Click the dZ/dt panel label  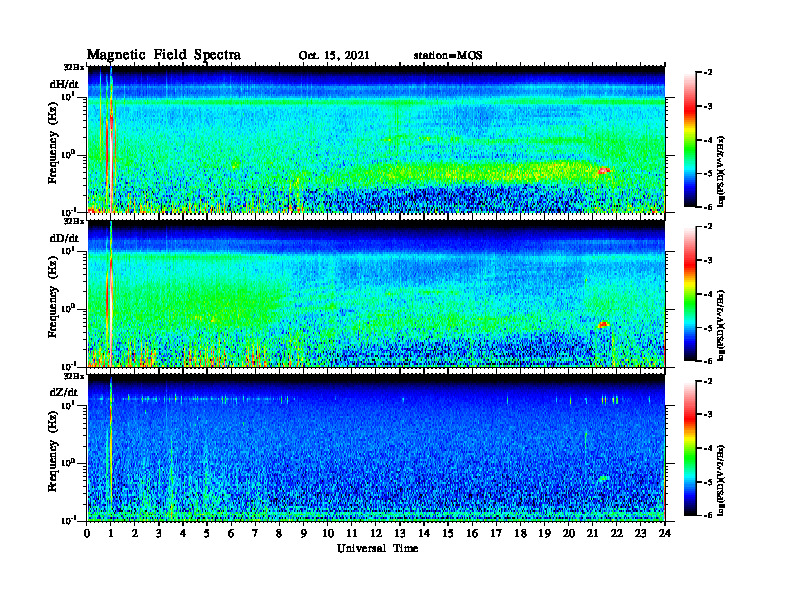(64, 392)
